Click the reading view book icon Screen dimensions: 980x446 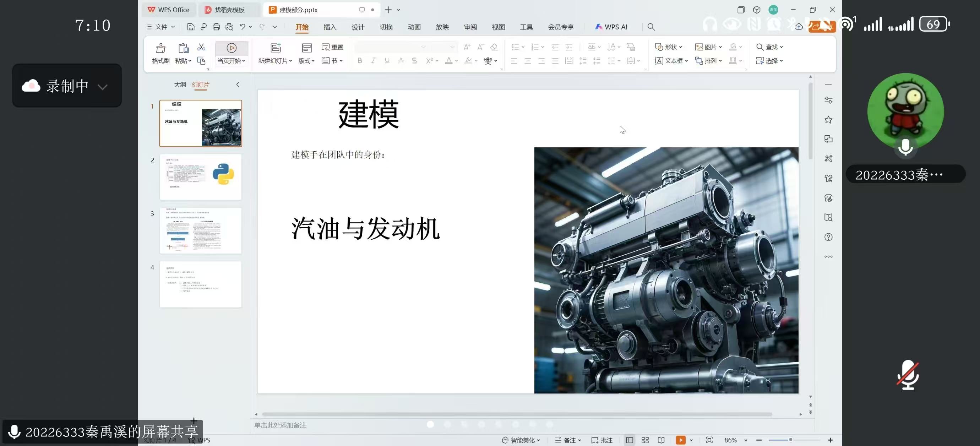coord(661,440)
